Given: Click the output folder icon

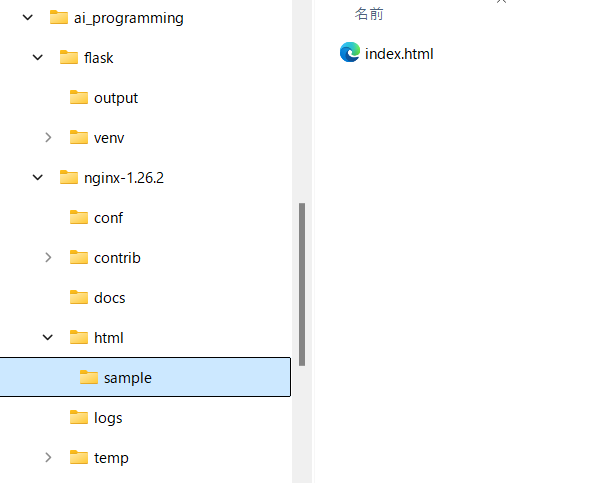Looking at the screenshot, I should [79, 98].
